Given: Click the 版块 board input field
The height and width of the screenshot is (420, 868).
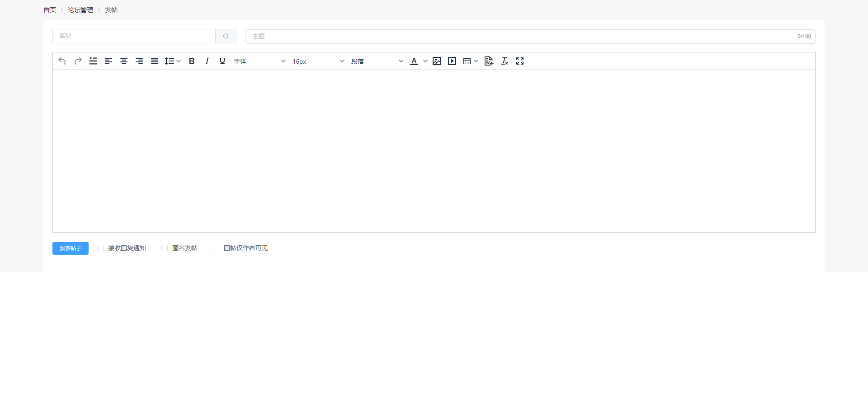Looking at the screenshot, I should coord(134,36).
